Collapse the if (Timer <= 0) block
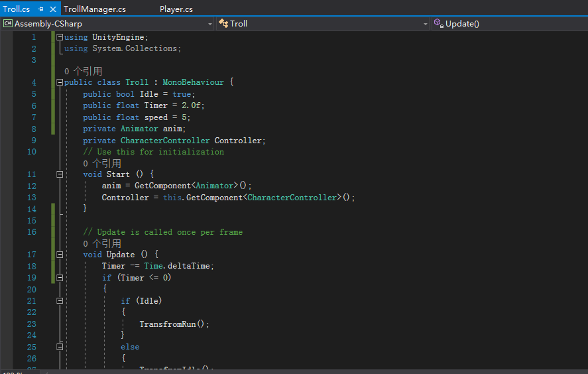The width and height of the screenshot is (588, 374). (59, 278)
